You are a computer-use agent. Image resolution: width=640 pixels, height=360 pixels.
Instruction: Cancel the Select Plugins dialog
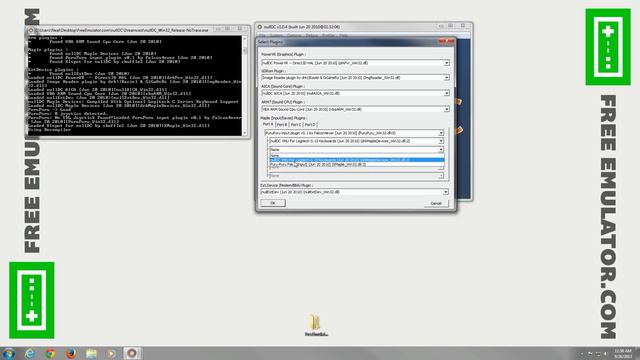point(436,203)
